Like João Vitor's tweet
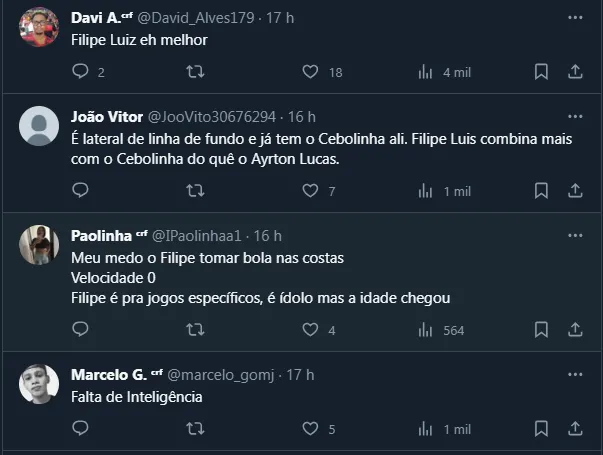 [310, 190]
